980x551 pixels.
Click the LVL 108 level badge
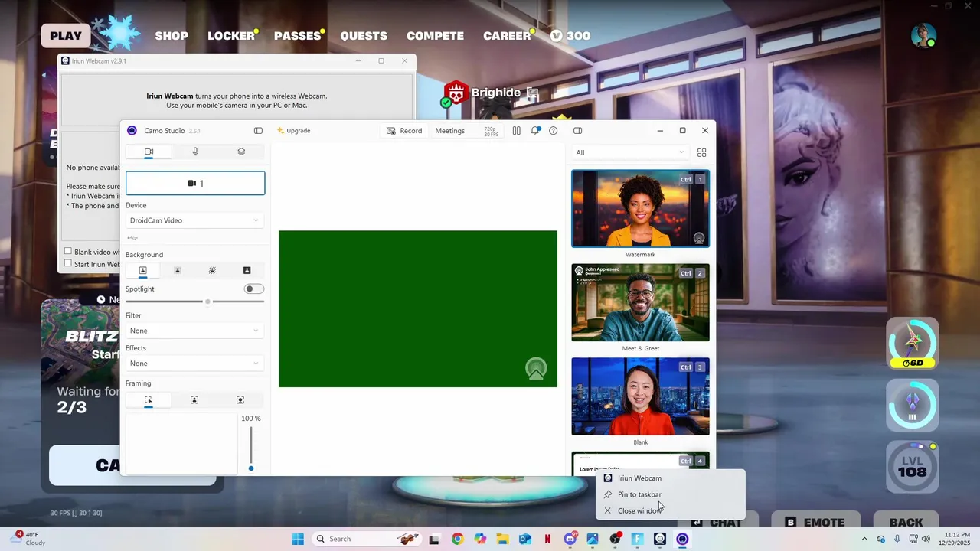(x=912, y=467)
